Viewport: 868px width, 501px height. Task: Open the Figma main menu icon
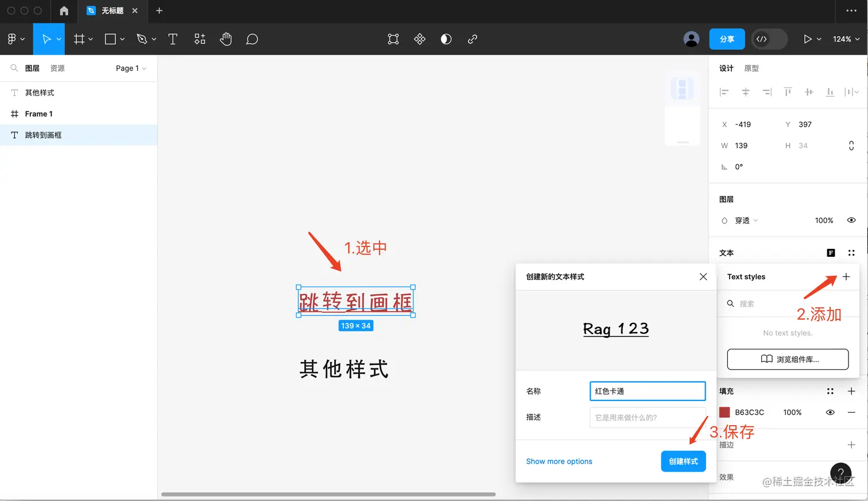tap(11, 39)
